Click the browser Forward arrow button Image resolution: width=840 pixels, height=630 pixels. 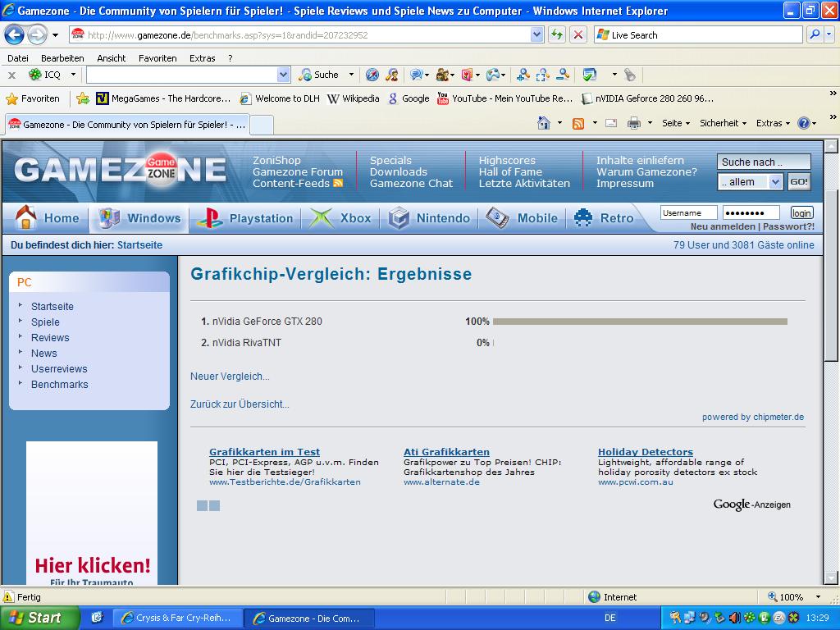(x=37, y=35)
